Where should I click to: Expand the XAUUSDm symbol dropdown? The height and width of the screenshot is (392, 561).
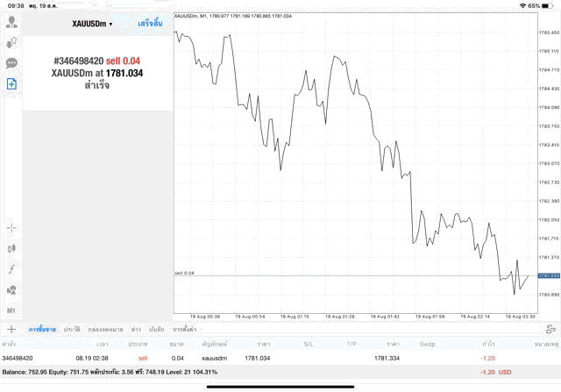coord(92,23)
